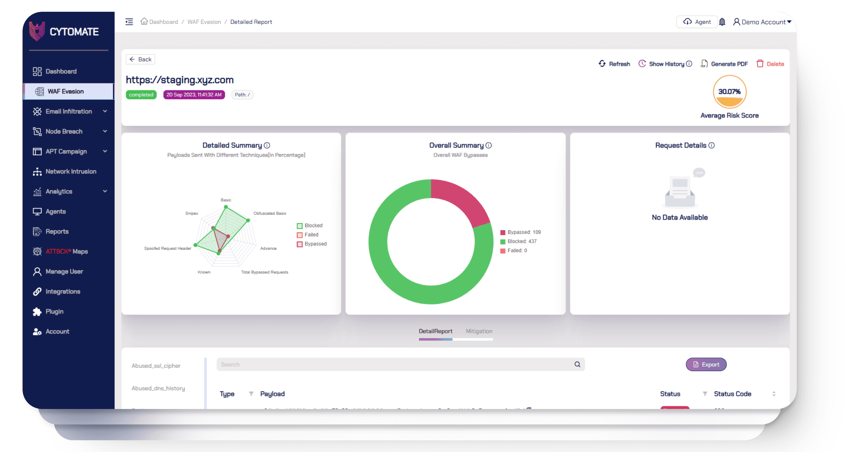
Task: Toggle Failed: 0 in the donut legend
Action: tap(513, 250)
